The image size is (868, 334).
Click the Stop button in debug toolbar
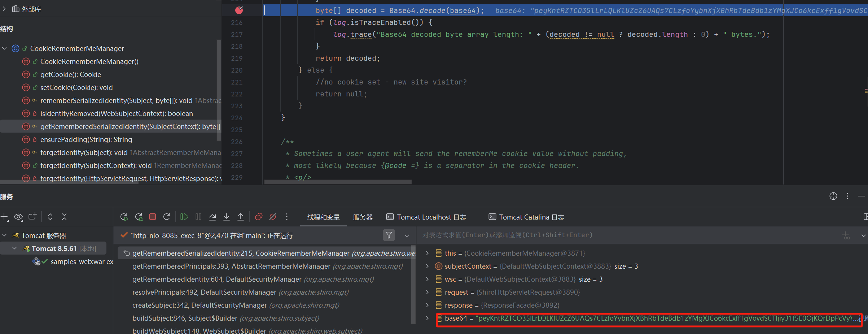tap(153, 217)
